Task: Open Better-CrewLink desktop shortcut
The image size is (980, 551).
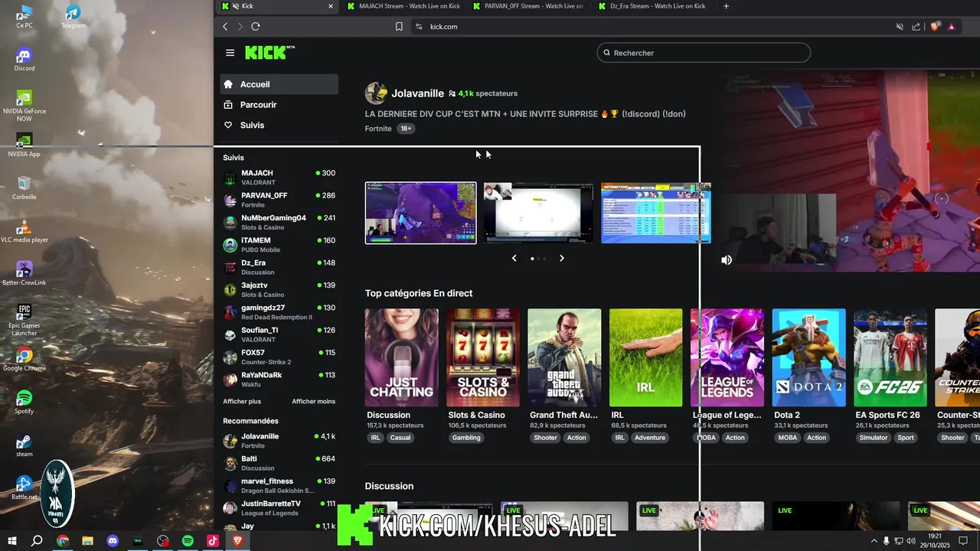Action: pos(24,273)
